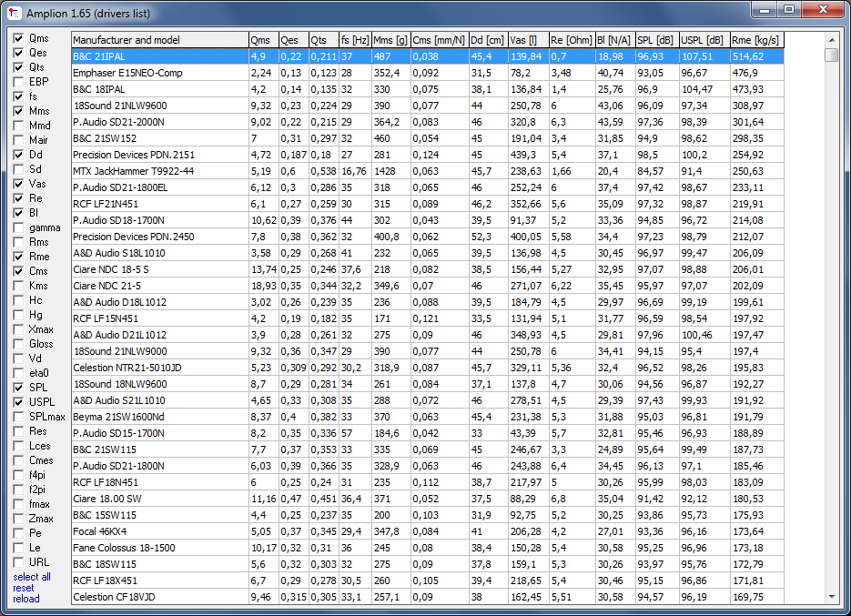Click the Amplion app icon in title bar

[x=15, y=13]
